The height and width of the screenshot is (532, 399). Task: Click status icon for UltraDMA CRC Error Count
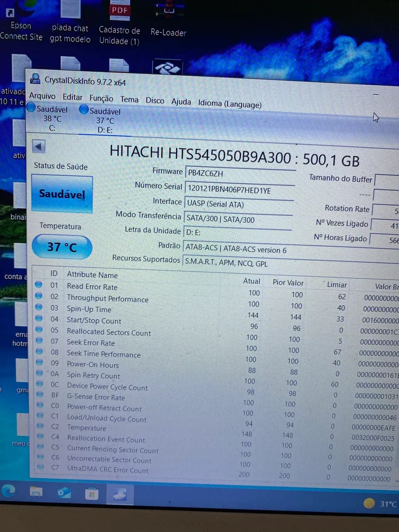tap(40, 467)
